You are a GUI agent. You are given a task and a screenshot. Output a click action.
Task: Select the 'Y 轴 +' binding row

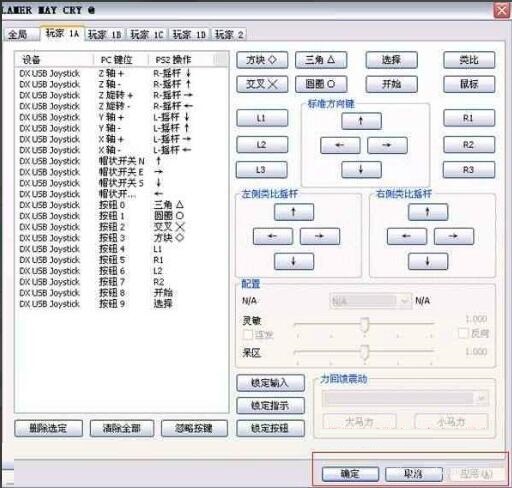point(122,117)
